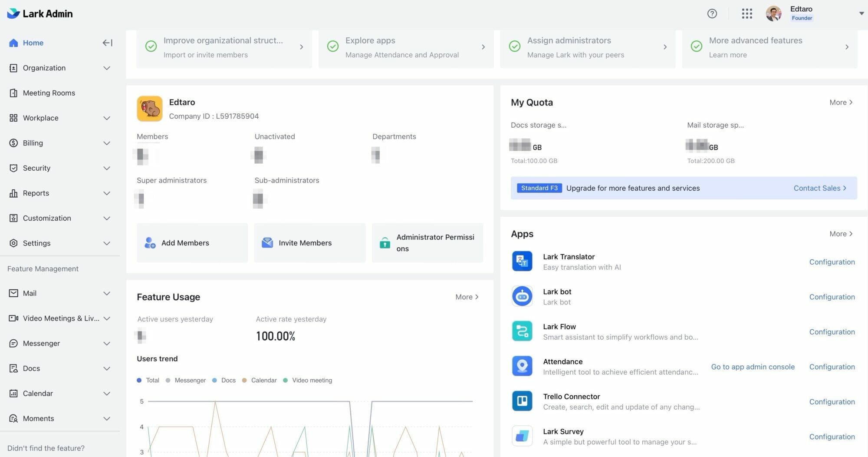
Task: Expand the Customization menu chevron
Action: (107, 218)
